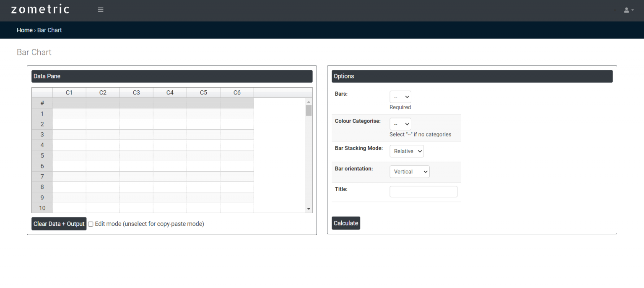Open the Colour Categorise dropdown
The height and width of the screenshot is (288, 644).
coord(400,124)
